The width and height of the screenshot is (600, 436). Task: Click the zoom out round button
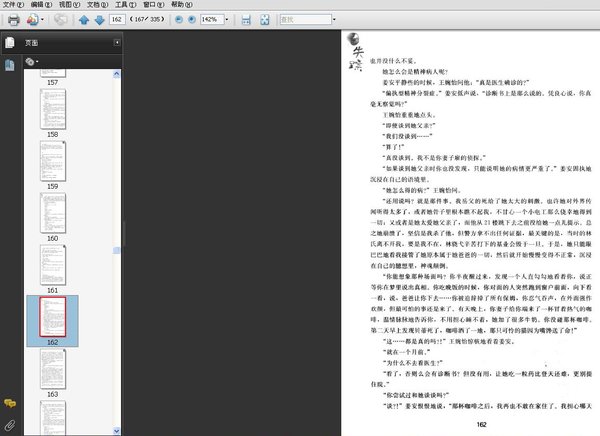179,20
